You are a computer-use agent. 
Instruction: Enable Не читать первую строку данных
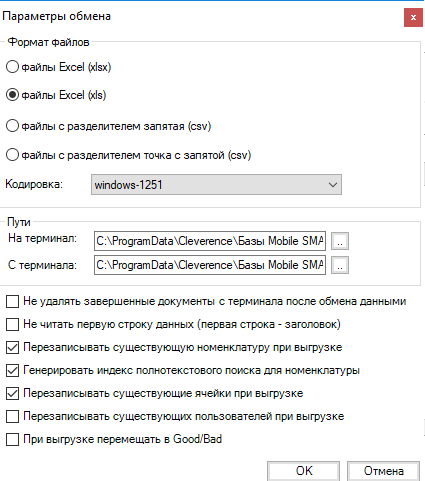pos(12,324)
